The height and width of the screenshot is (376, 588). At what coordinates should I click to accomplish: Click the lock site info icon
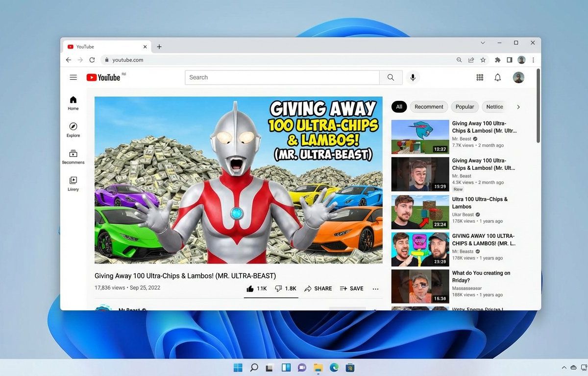click(x=106, y=60)
